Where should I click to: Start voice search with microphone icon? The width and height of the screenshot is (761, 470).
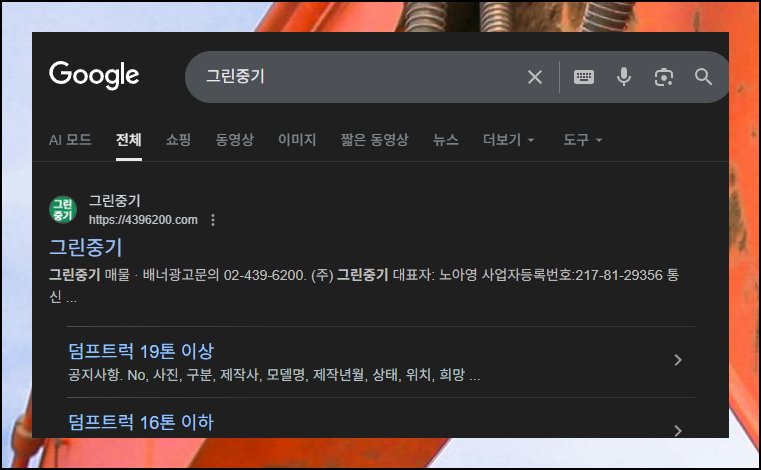624,77
